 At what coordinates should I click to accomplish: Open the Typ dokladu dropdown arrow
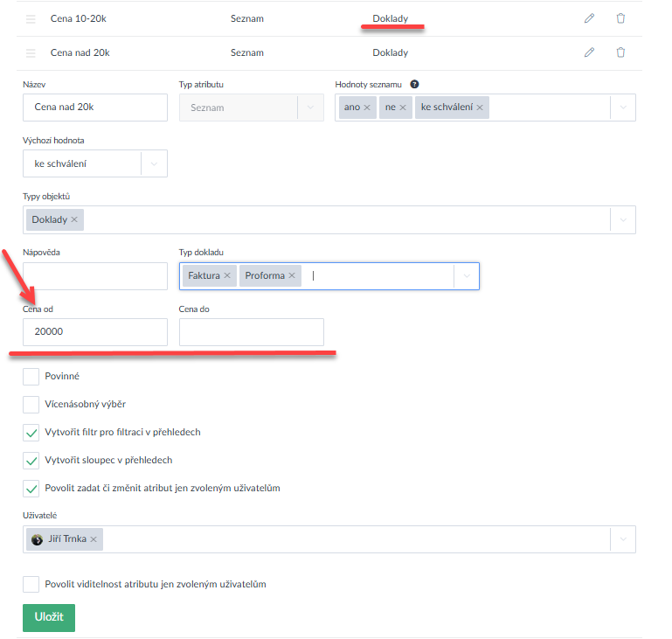[467, 276]
